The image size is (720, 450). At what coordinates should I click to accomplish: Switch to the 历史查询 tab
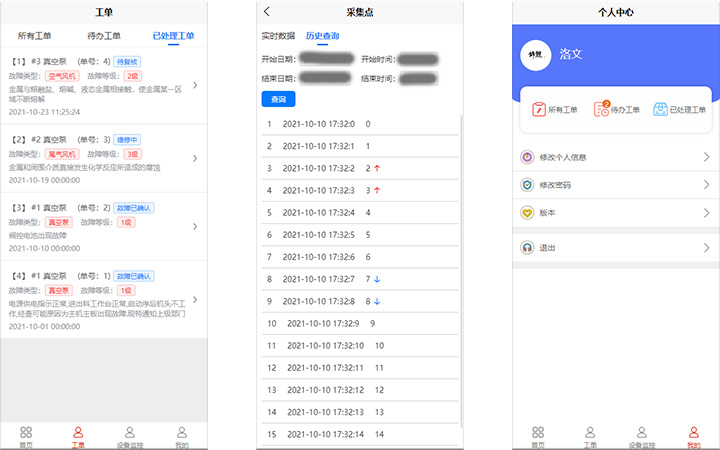click(322, 36)
